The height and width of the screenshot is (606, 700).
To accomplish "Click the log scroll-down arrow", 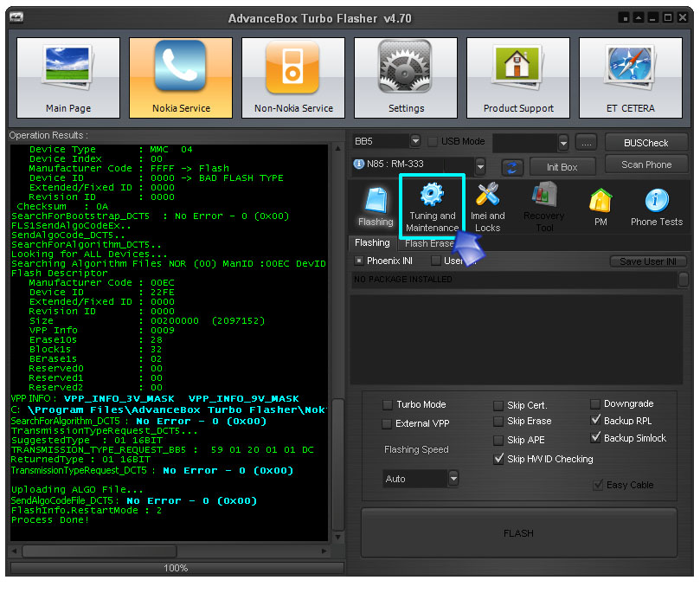I will point(338,537).
